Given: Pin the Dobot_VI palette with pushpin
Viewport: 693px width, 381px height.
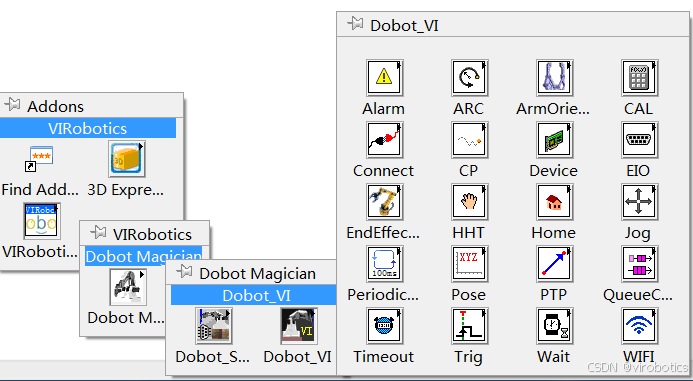Looking at the screenshot, I should [355, 23].
